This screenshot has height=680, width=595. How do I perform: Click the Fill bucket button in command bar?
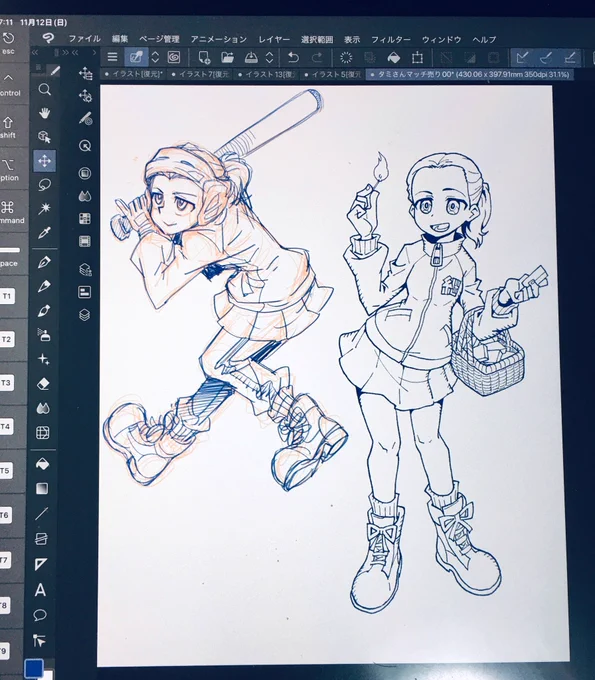(x=394, y=58)
